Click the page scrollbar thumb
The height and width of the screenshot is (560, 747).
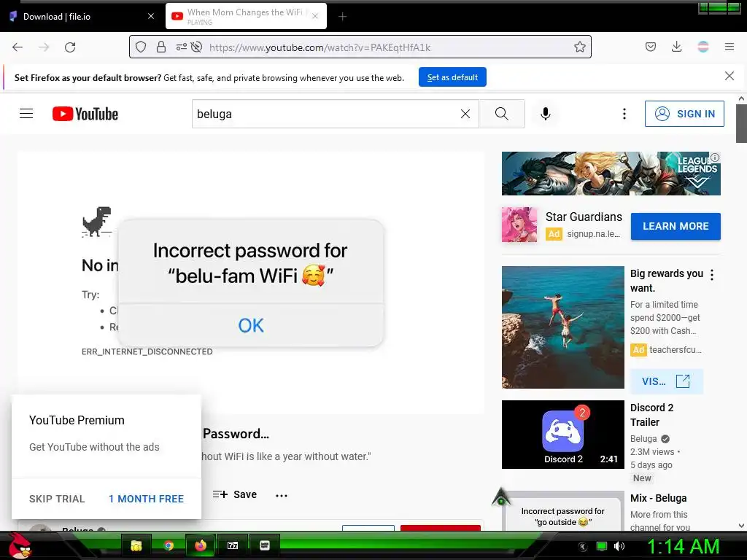[x=741, y=123]
